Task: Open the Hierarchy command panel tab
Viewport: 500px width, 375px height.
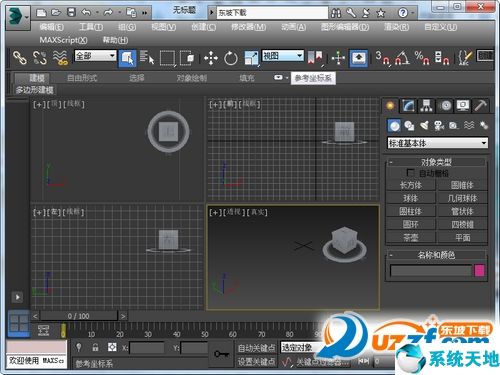Action: 426,106
